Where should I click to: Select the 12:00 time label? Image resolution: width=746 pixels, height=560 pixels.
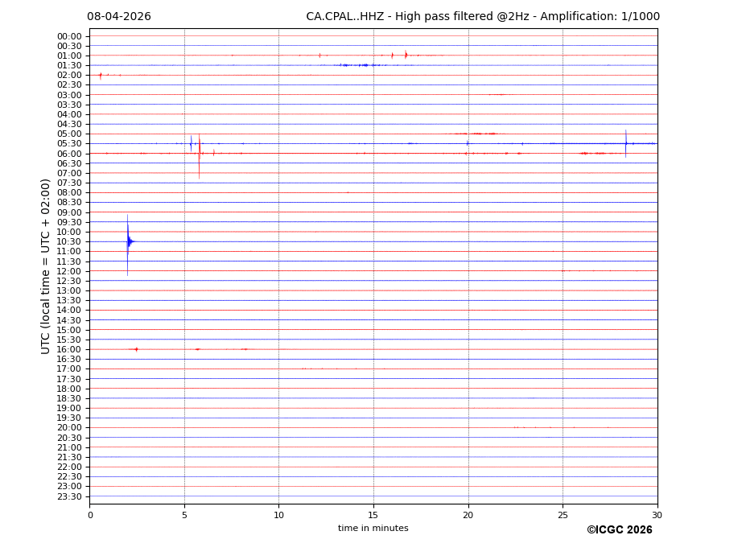(69, 271)
